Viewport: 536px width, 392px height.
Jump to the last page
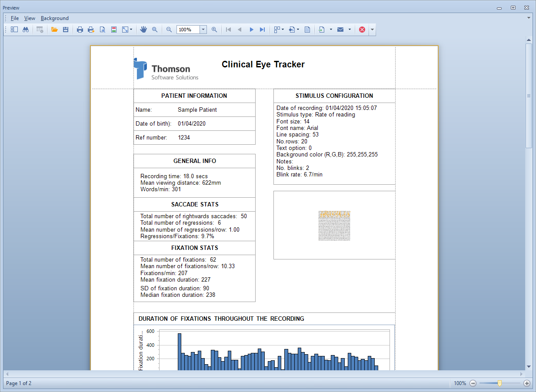[262, 30]
